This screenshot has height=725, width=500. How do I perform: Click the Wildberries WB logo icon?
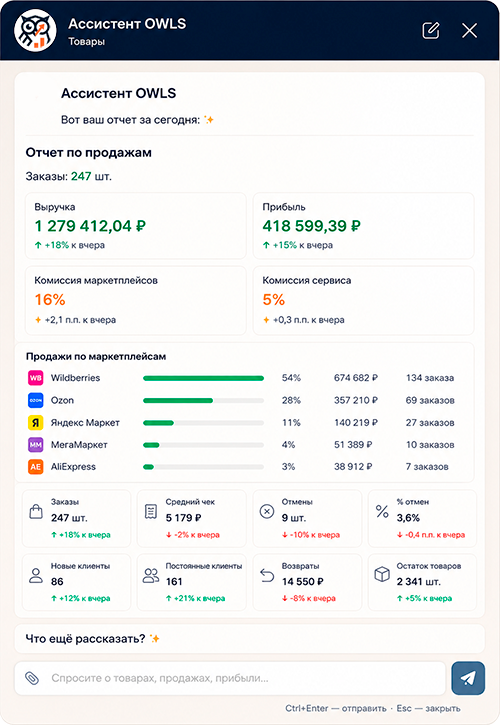36,378
